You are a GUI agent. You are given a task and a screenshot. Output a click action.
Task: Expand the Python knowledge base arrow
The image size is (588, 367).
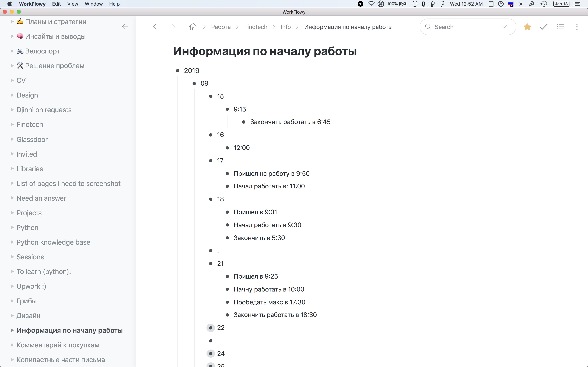tap(12, 242)
